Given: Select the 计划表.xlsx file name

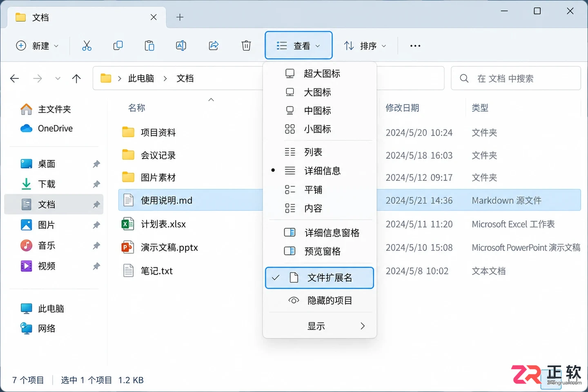Looking at the screenshot, I should (163, 224).
